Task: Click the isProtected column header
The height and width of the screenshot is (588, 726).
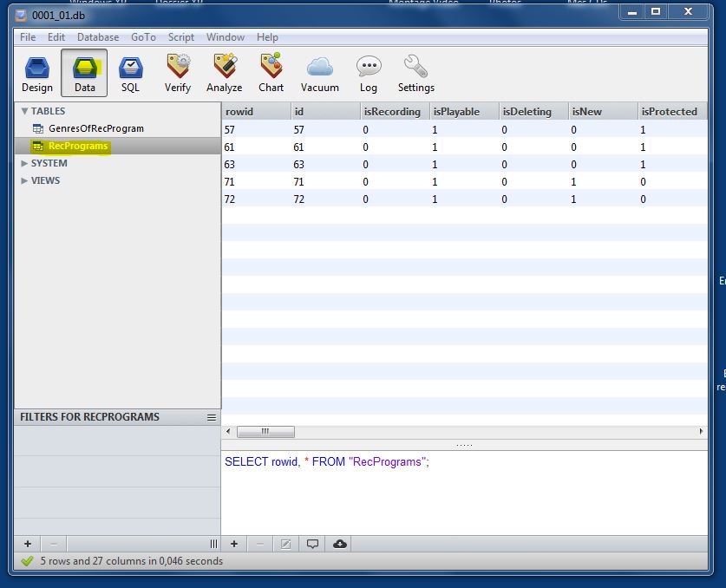Action: coord(669,112)
